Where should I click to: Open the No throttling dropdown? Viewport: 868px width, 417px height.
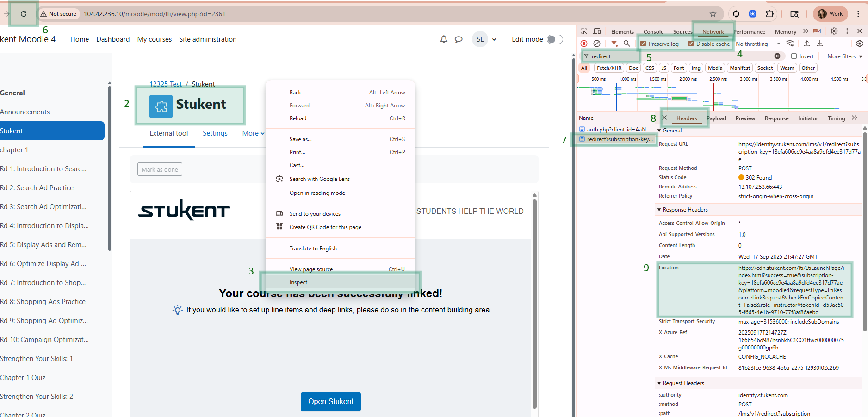pyautogui.click(x=758, y=44)
